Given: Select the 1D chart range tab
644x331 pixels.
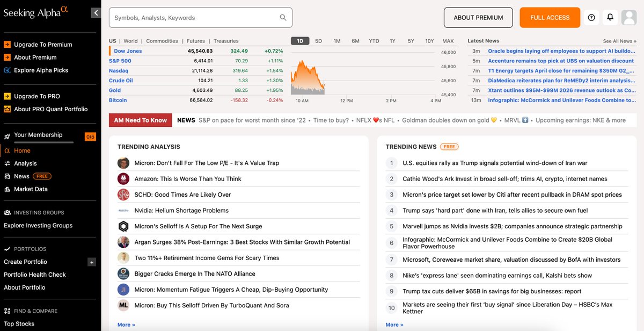Looking at the screenshot, I should (x=300, y=41).
